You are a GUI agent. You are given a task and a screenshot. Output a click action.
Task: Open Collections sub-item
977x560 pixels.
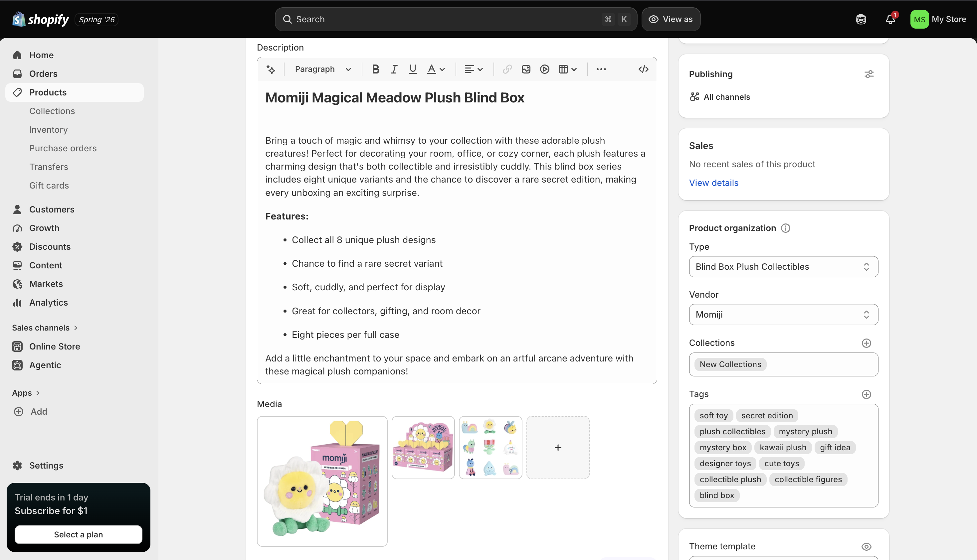tap(52, 111)
